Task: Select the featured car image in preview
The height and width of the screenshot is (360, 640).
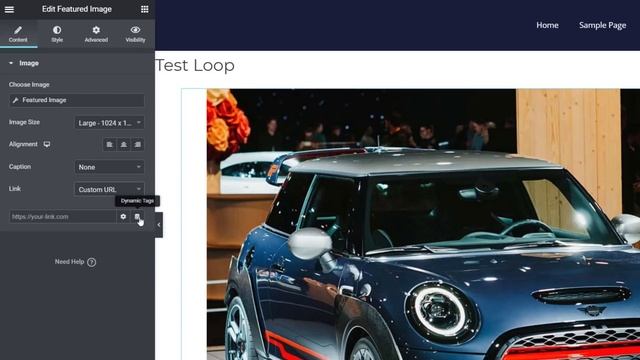Action: pos(423,224)
